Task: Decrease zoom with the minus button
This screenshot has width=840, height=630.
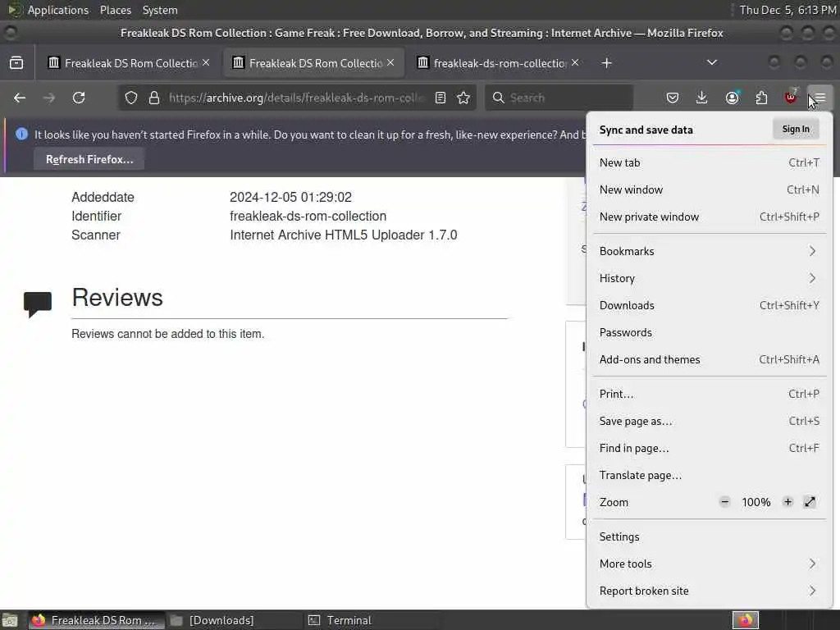Action: coord(725,502)
